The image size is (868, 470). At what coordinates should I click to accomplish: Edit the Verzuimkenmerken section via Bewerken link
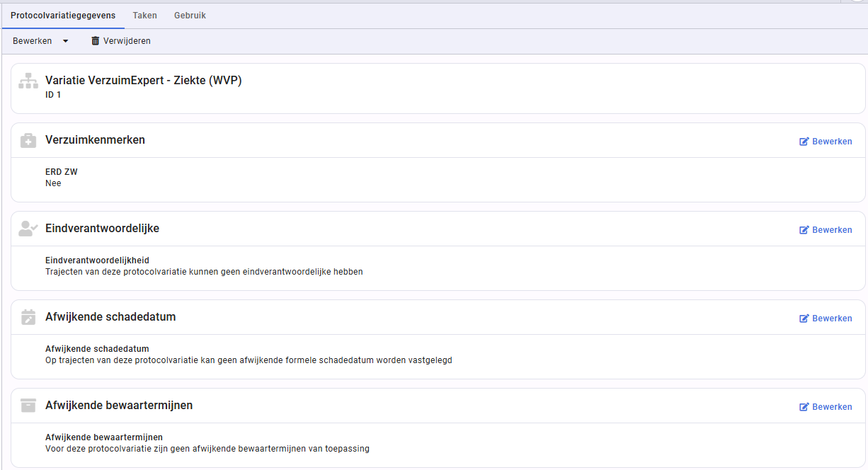[826, 142]
